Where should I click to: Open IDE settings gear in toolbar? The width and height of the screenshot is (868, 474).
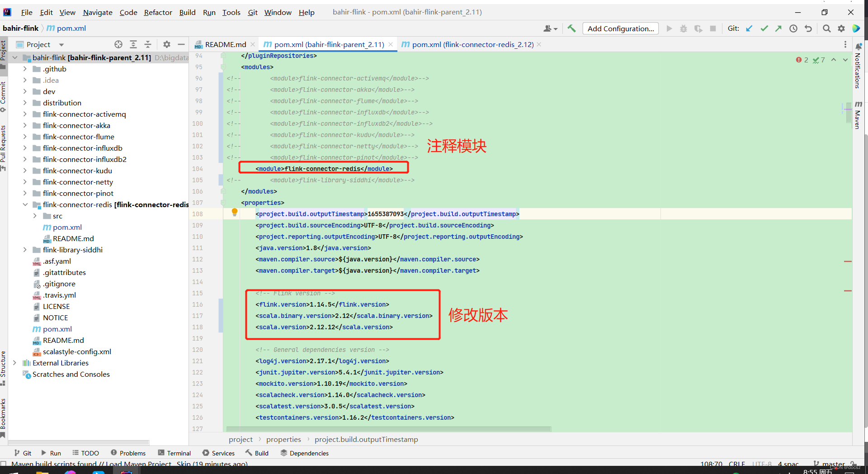[841, 28]
